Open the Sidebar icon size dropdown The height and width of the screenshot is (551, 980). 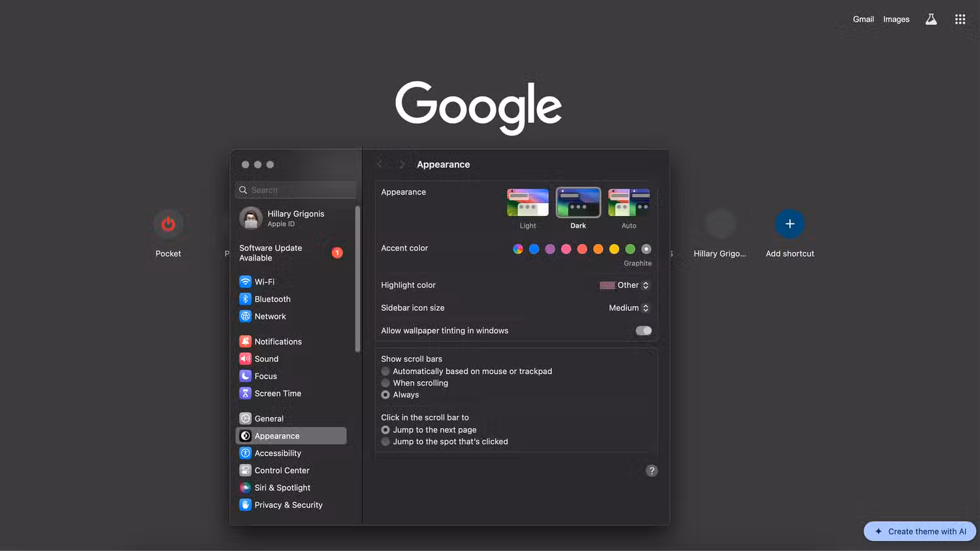point(629,308)
